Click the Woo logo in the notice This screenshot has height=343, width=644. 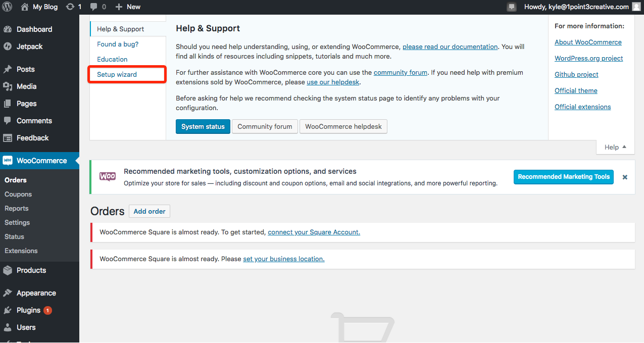tap(108, 177)
